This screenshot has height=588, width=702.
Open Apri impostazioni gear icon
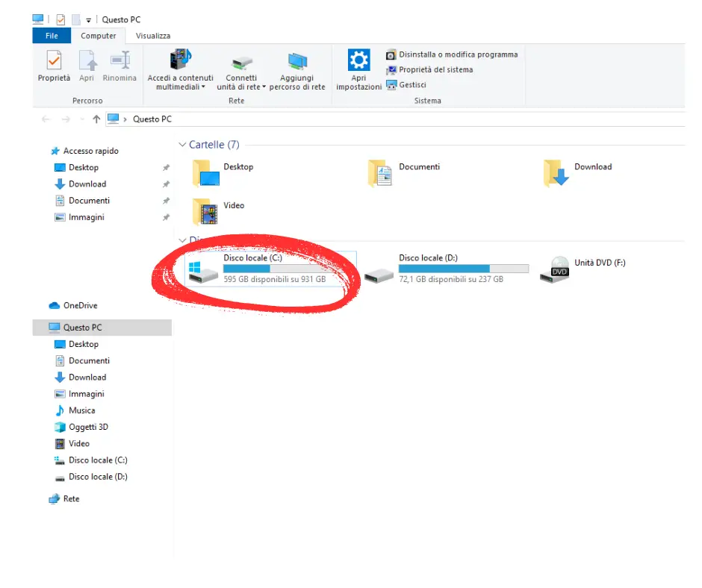click(358, 60)
